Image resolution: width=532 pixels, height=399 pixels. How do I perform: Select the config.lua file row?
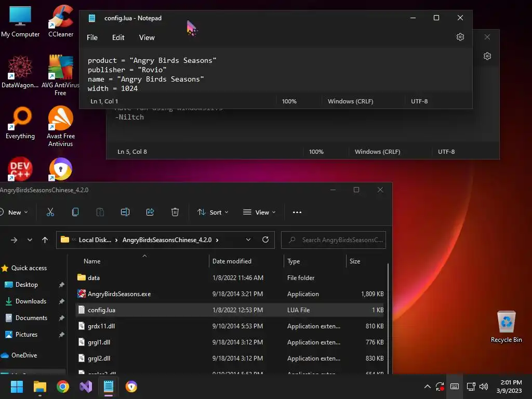(x=230, y=310)
